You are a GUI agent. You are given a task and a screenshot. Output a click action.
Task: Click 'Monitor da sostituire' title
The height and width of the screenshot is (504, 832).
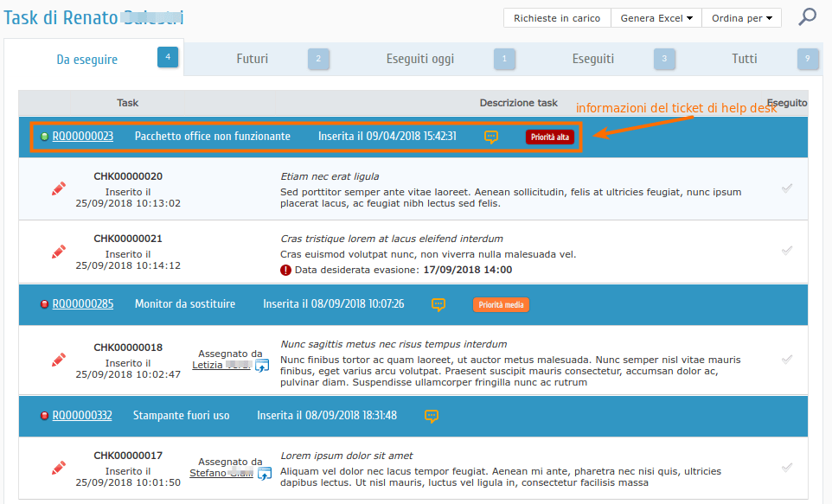tap(185, 304)
